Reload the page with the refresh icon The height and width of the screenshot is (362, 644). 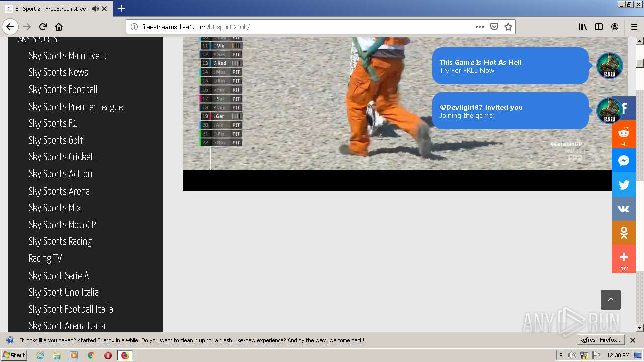[x=43, y=27]
